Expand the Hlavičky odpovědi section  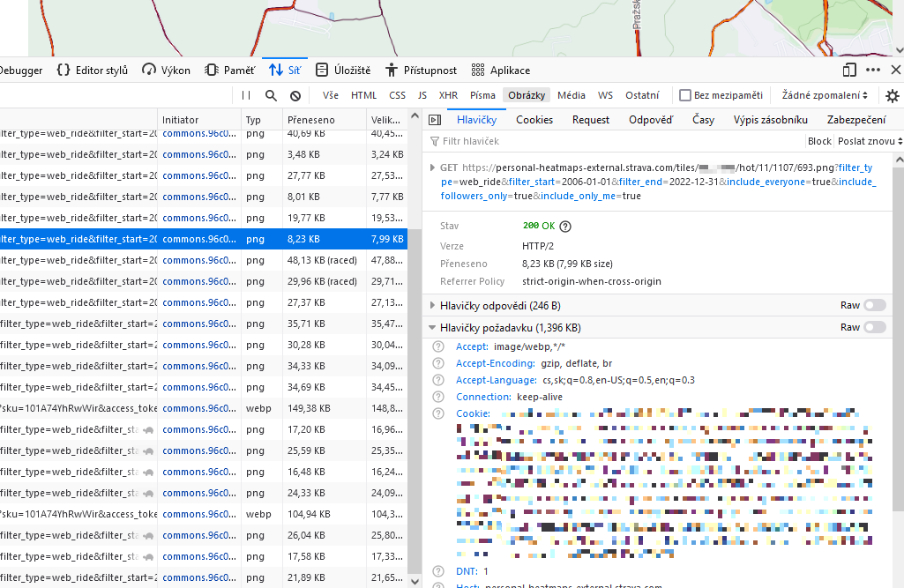click(x=432, y=306)
